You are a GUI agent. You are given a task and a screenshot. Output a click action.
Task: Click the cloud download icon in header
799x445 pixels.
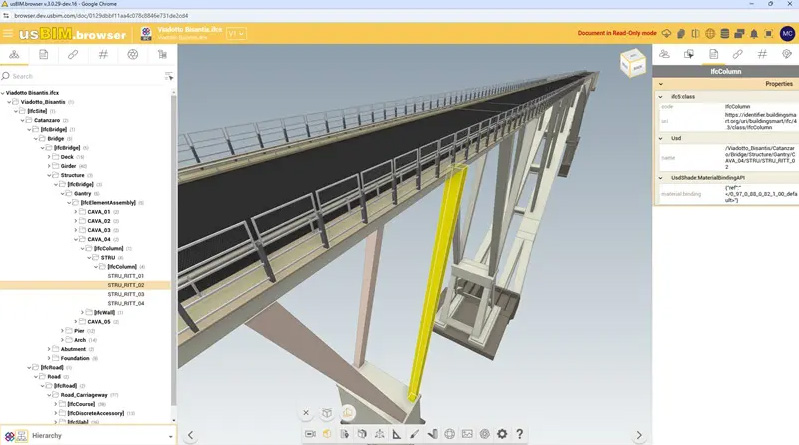(x=666, y=34)
